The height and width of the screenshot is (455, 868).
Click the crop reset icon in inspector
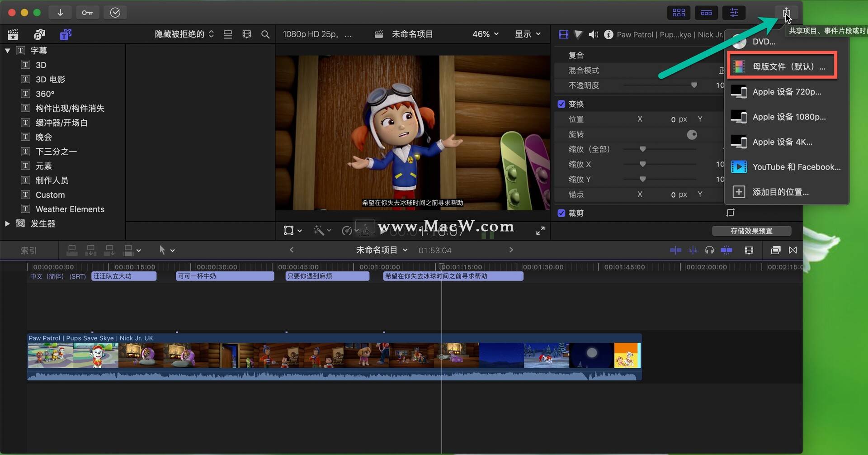[730, 213]
